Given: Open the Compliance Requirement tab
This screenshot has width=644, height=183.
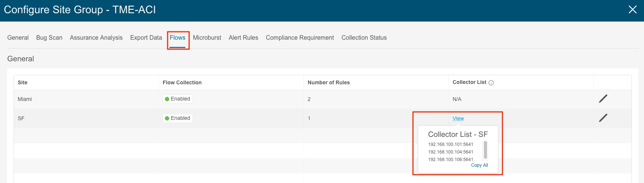Looking at the screenshot, I should pyautogui.click(x=300, y=38).
